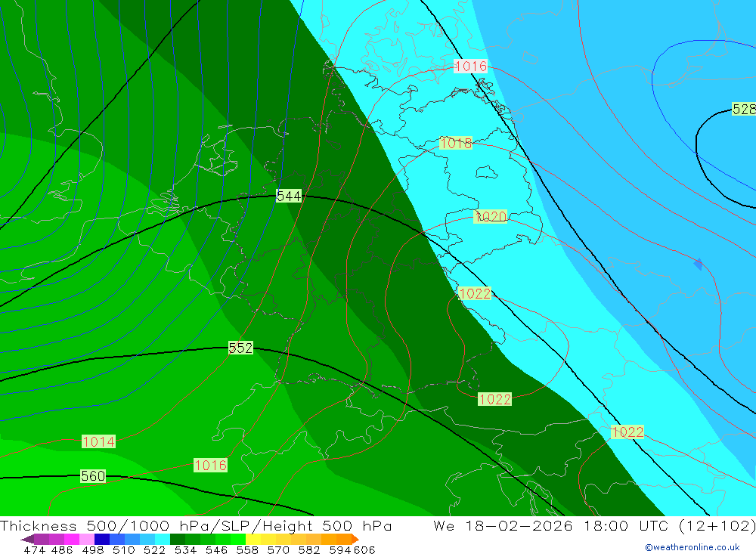Select the dark purple legend swatch above 474
The height and width of the screenshot is (554, 756).
[x=42, y=539]
